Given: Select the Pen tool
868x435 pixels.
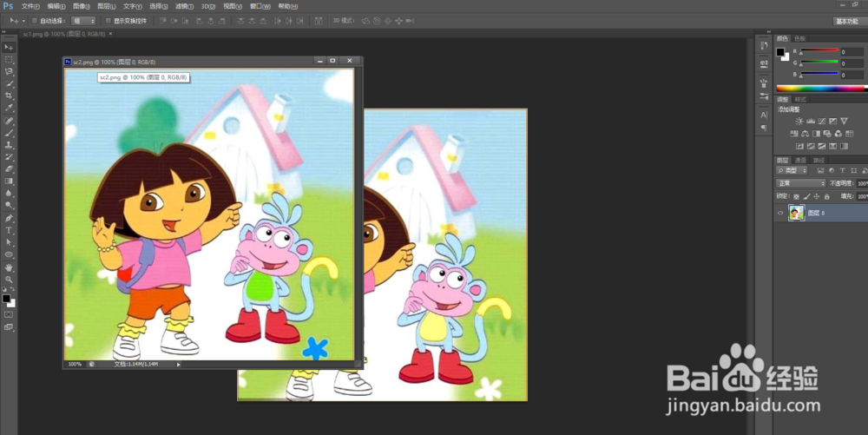Looking at the screenshot, I should (9, 219).
